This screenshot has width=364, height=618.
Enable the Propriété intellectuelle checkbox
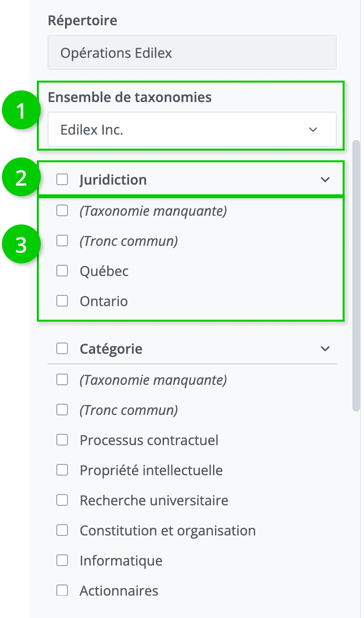pos(62,470)
